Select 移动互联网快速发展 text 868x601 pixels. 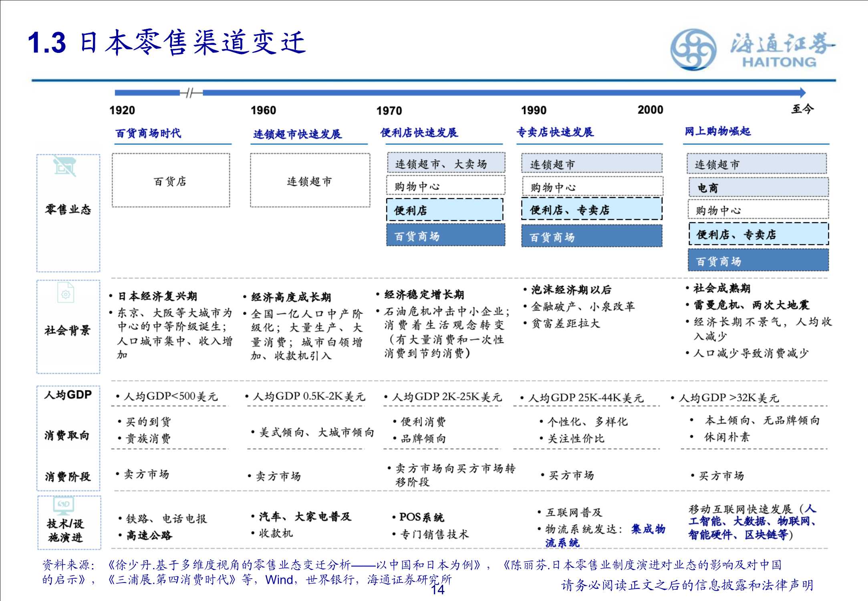tap(741, 509)
